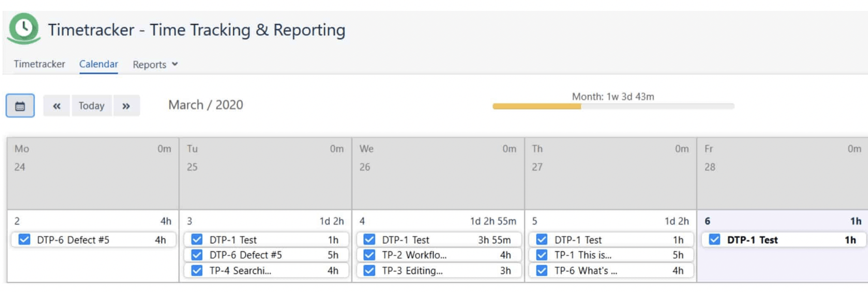Open DTP-1 Test worklog on Tuesday 3
The width and height of the screenshot is (868, 292).
tap(266, 240)
